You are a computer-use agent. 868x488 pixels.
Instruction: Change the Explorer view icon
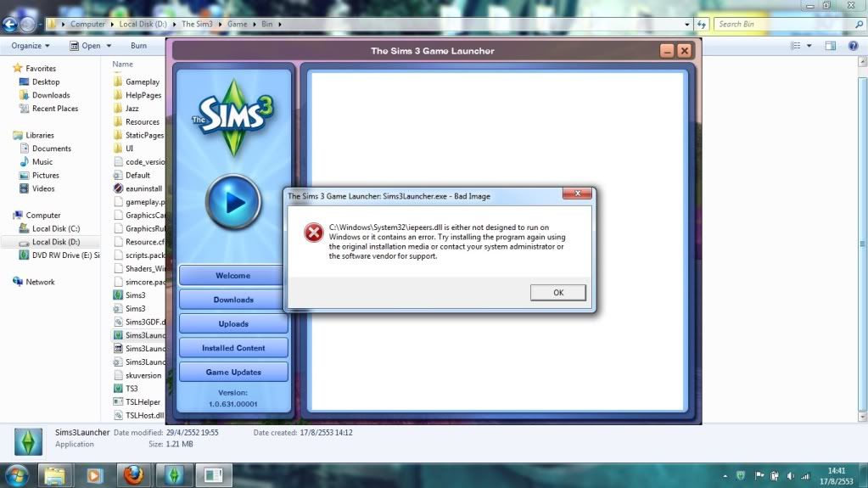point(796,46)
